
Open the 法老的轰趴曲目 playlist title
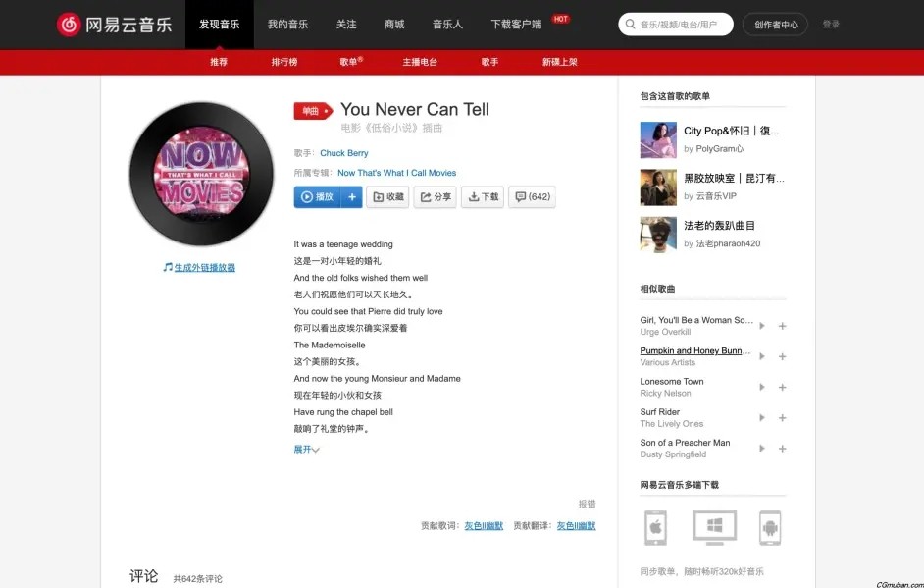coord(719,226)
